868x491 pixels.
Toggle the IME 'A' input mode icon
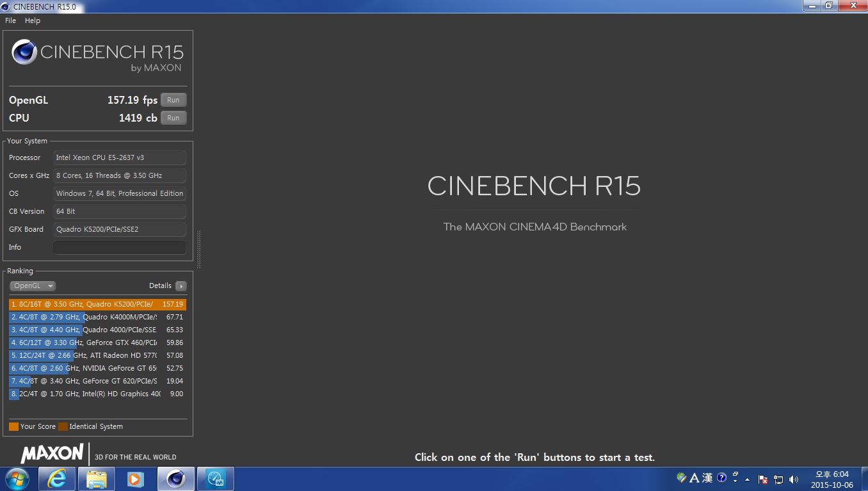[x=693, y=478]
